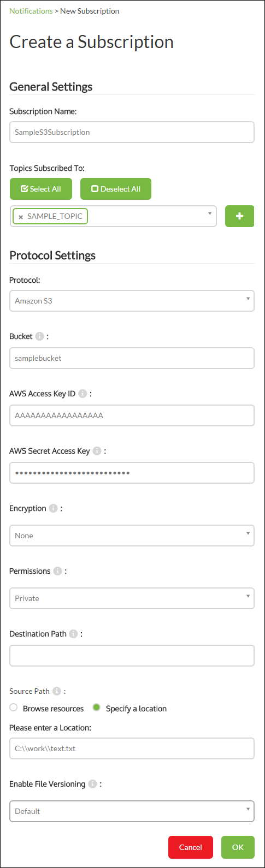Click the Enable File Versioning info icon
This screenshot has width=265, height=868.
tap(92, 784)
